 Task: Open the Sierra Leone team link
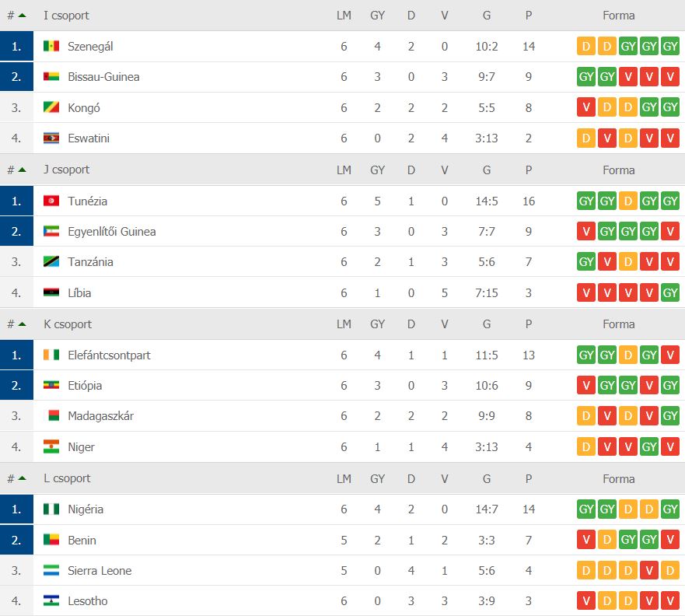click(x=100, y=571)
